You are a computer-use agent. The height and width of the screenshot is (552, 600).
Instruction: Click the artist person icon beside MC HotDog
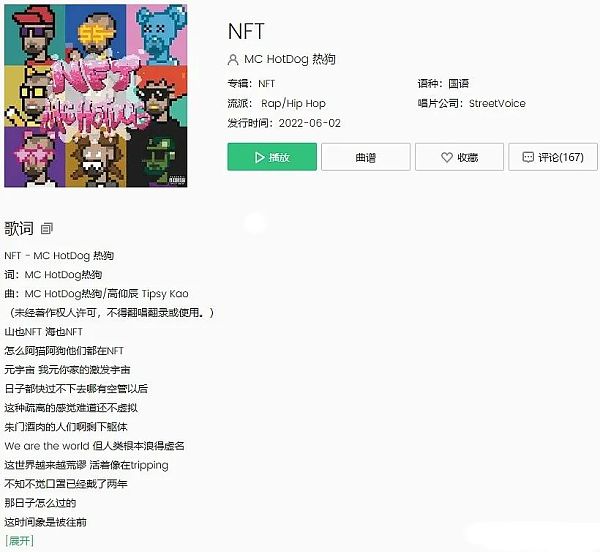[233, 60]
